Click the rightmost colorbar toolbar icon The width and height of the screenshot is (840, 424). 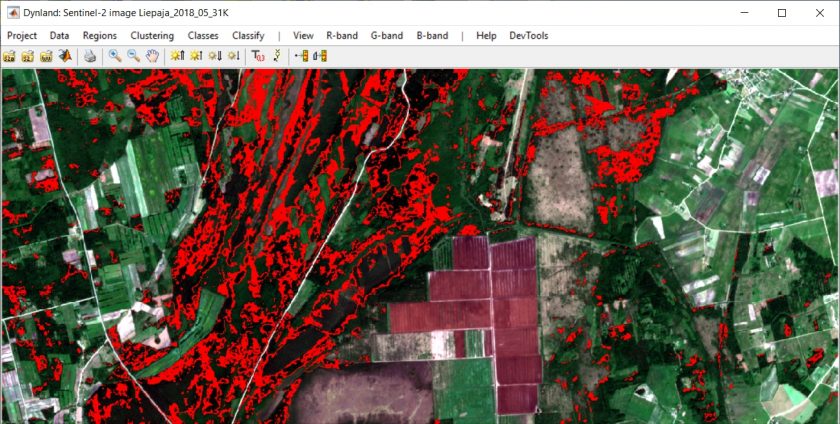pos(320,56)
